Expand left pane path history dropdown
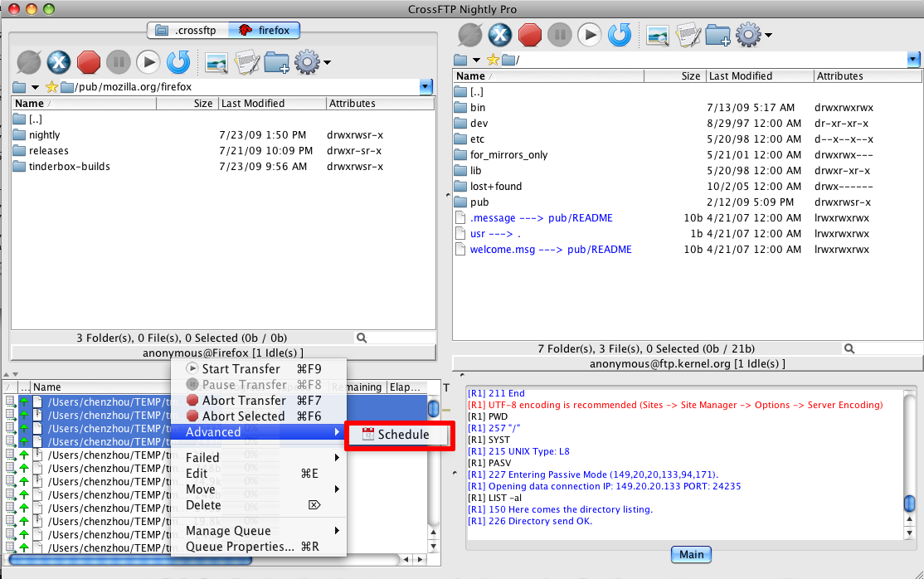Screen dimensions: 924x579 [426, 87]
